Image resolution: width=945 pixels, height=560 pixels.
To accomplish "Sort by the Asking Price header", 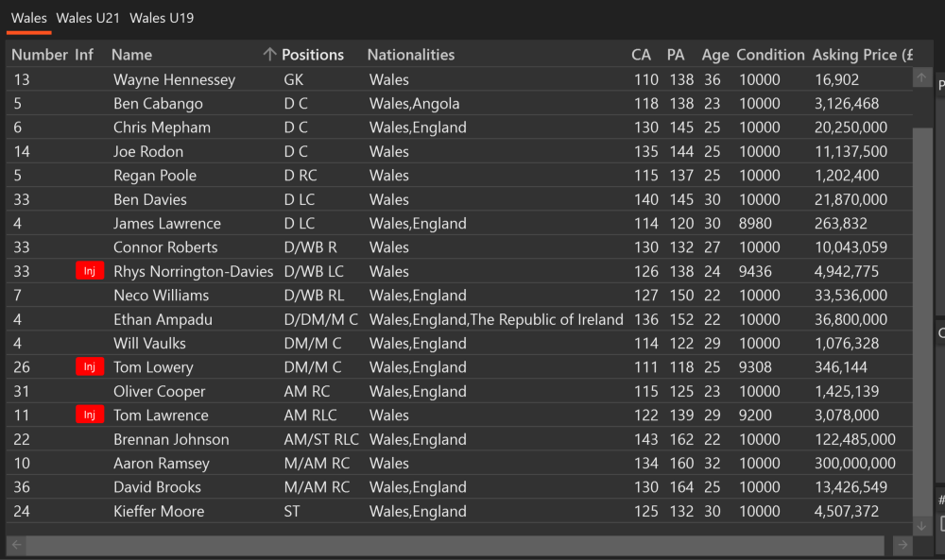I will click(x=863, y=55).
